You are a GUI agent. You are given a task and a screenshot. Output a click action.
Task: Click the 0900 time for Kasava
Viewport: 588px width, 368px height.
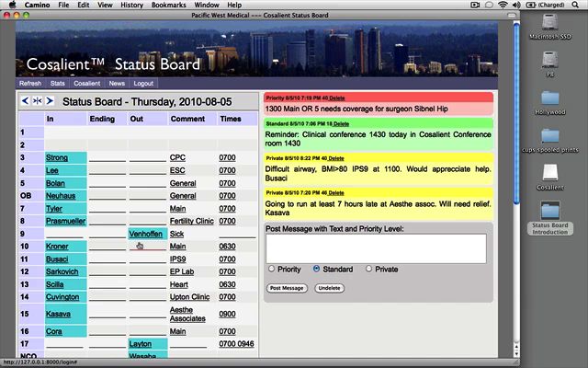pyautogui.click(x=227, y=314)
